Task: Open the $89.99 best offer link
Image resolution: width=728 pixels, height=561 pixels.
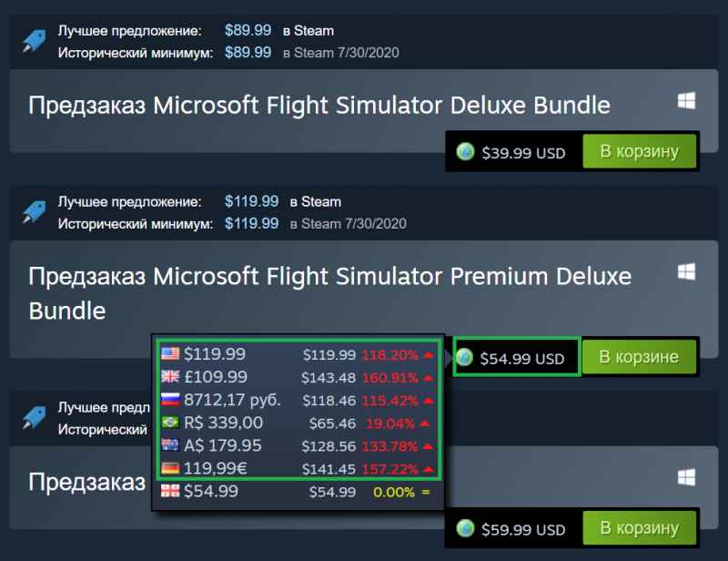Action: (248, 31)
